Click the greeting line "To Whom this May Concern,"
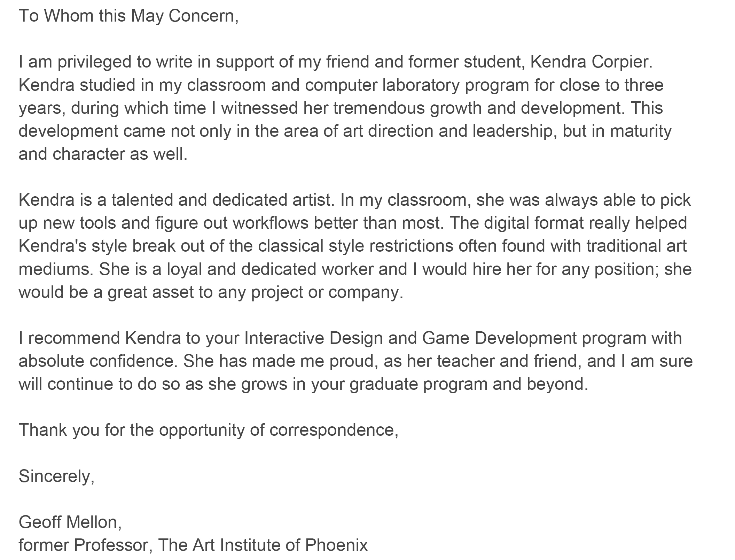Viewport: 735px width, 560px height. [128, 16]
